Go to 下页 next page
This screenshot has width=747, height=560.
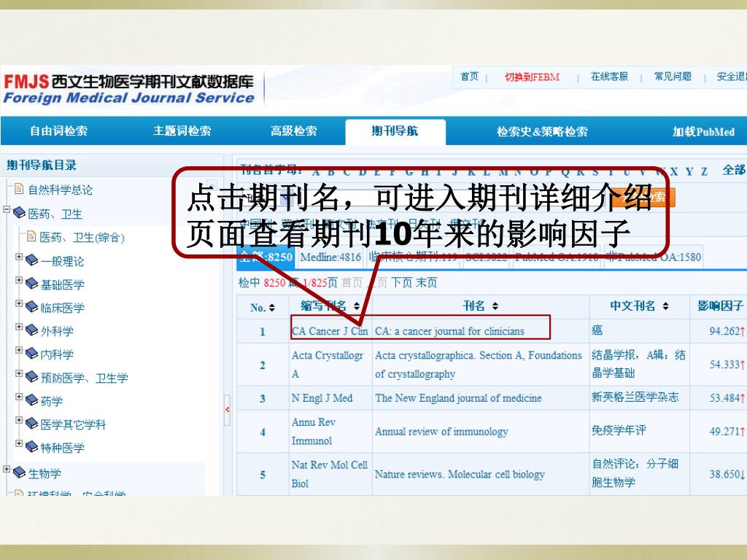coord(402,283)
